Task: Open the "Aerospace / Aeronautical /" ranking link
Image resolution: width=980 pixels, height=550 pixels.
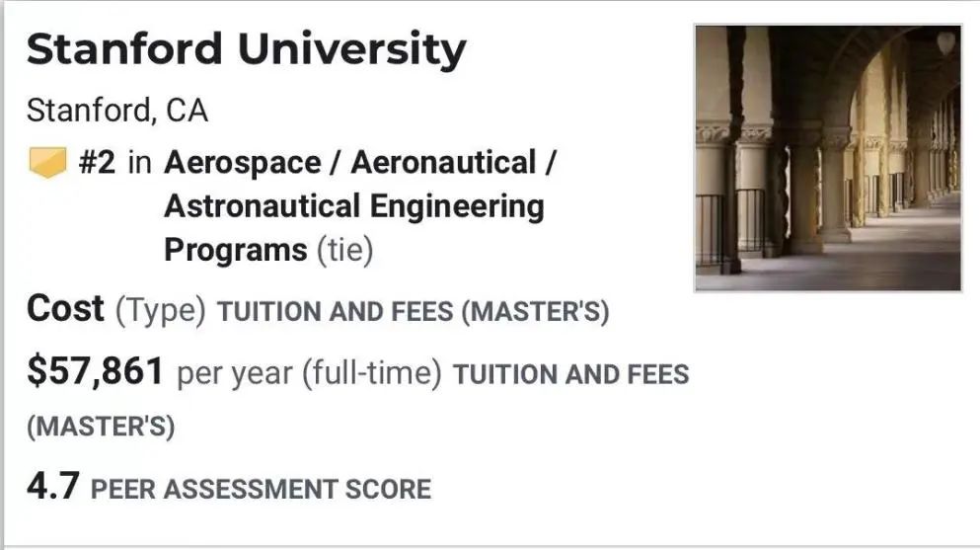Action: point(359,162)
